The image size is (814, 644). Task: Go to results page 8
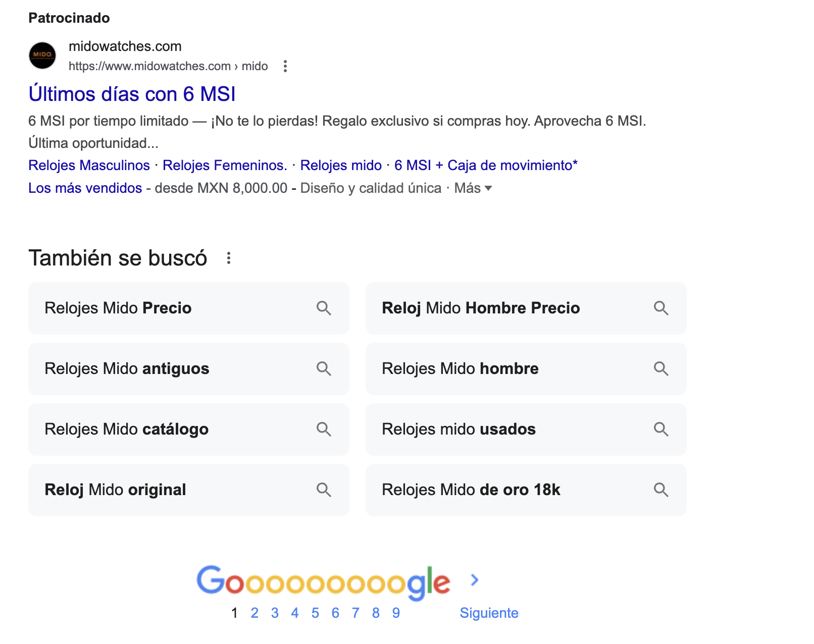376,613
